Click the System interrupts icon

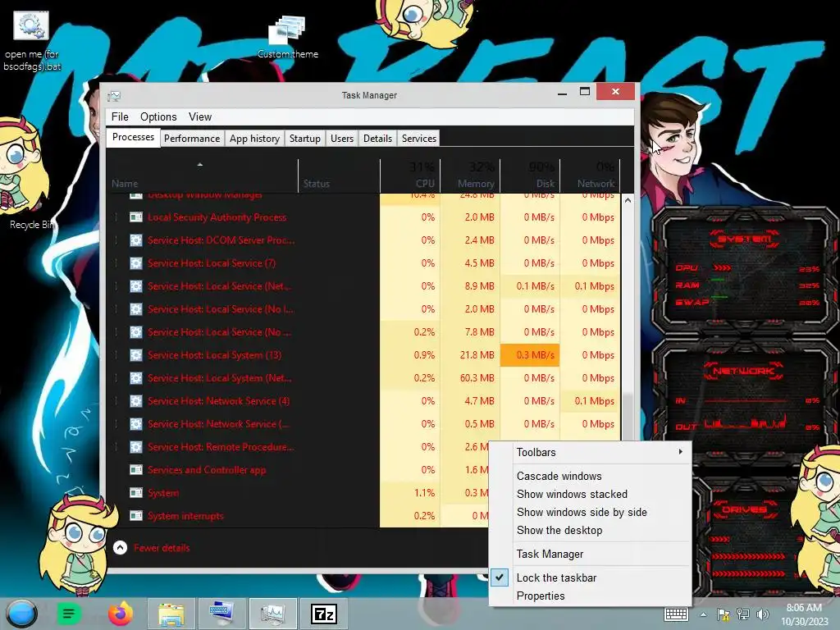[136, 516]
